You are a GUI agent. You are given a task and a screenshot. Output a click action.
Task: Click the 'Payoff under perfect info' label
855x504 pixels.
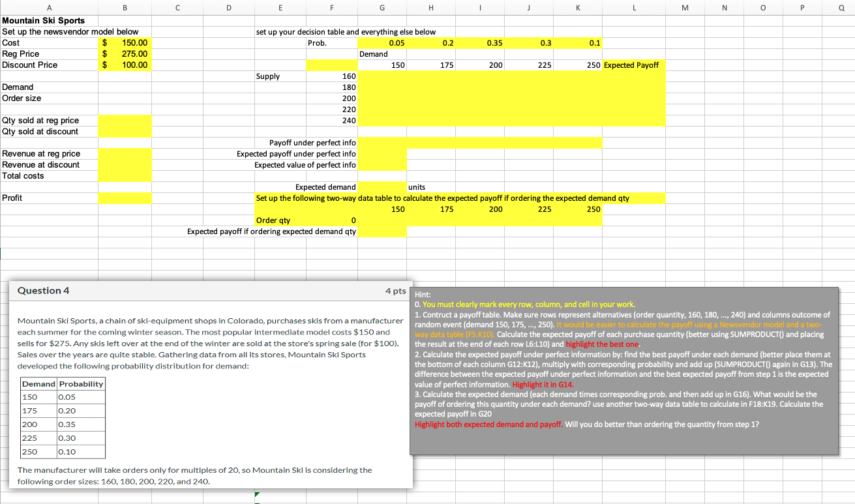coord(312,143)
